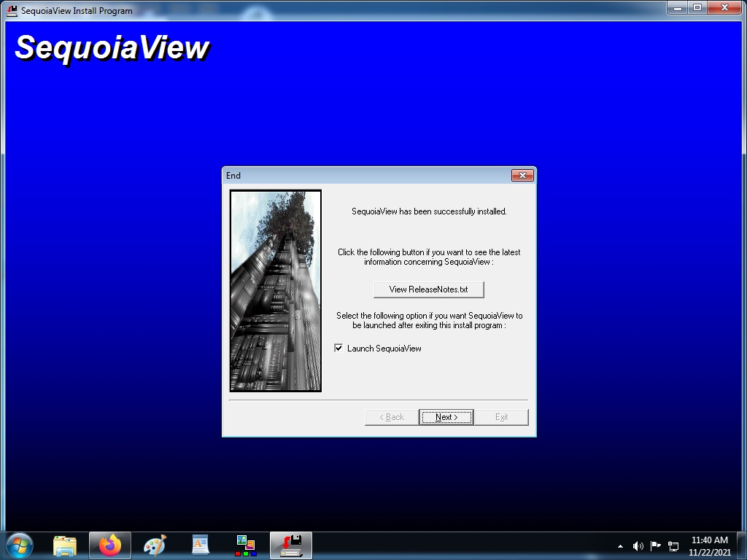Open the network tray icon

point(673,546)
